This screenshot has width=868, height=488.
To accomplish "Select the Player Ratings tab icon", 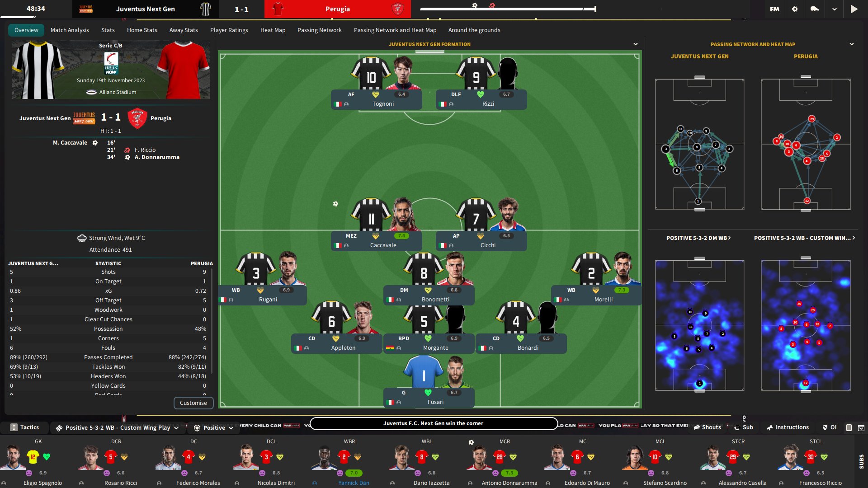I will click(230, 30).
